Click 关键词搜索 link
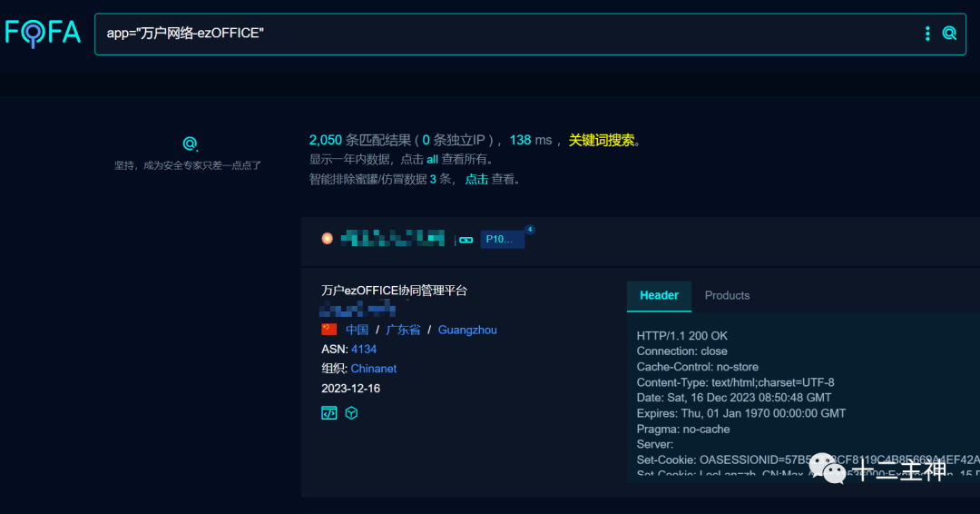This screenshot has width=980, height=514. click(602, 140)
